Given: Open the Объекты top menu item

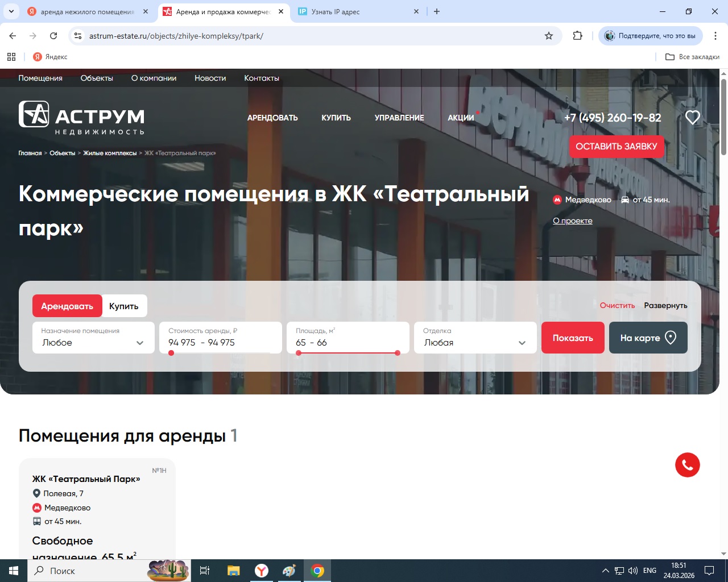Looking at the screenshot, I should tap(97, 78).
